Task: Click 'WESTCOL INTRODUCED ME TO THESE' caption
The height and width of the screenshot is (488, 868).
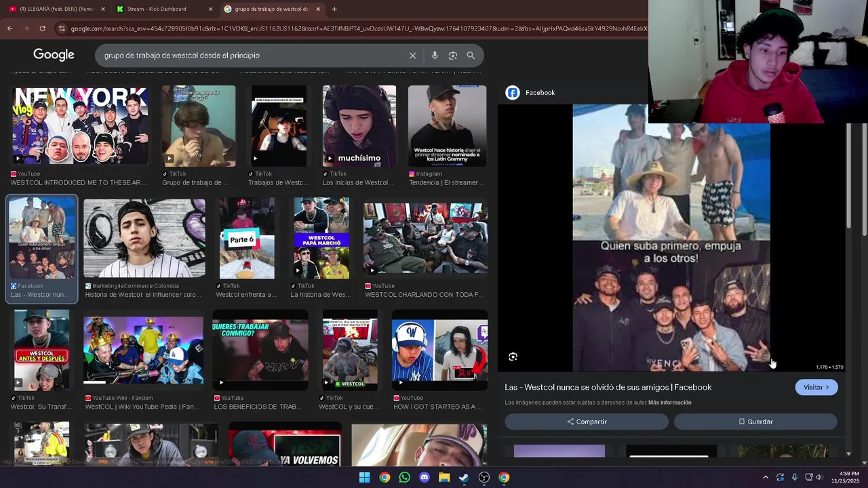Action: pyautogui.click(x=79, y=183)
